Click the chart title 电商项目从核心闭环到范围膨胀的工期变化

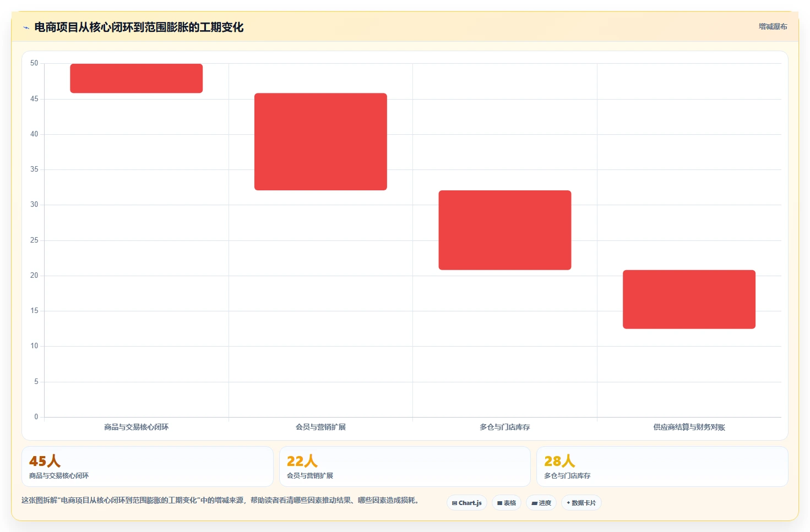[139, 27]
